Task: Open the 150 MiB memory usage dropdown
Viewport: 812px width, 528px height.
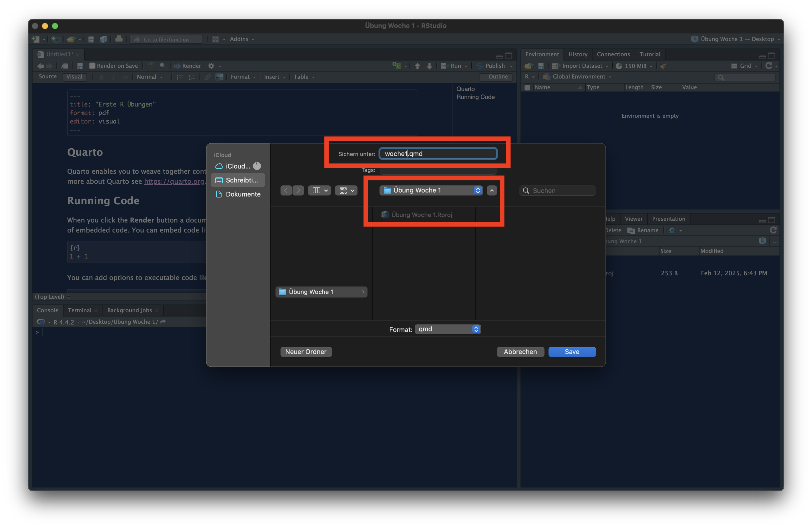Action: point(634,66)
